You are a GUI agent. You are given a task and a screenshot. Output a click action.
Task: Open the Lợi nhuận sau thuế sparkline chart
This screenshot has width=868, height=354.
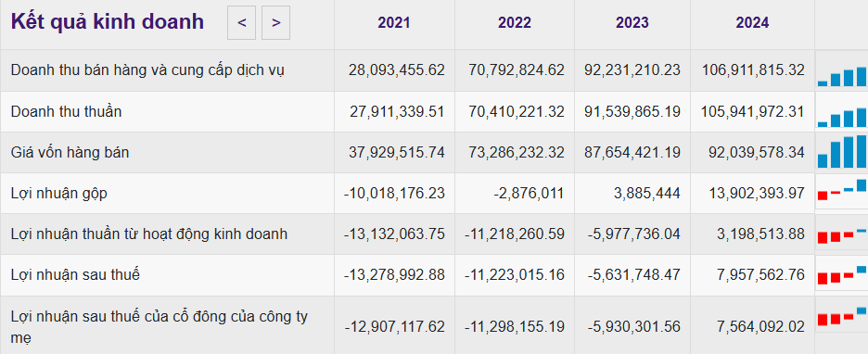[842, 274]
